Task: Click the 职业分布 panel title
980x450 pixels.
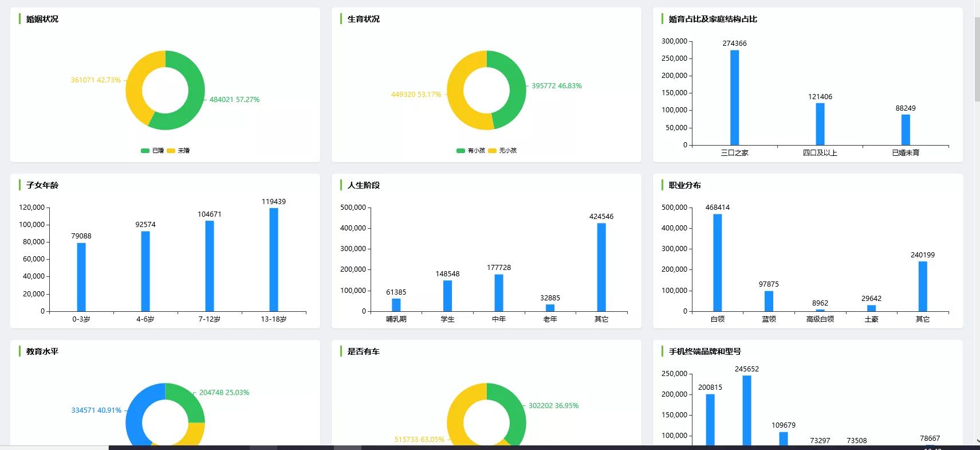Action: tap(685, 185)
